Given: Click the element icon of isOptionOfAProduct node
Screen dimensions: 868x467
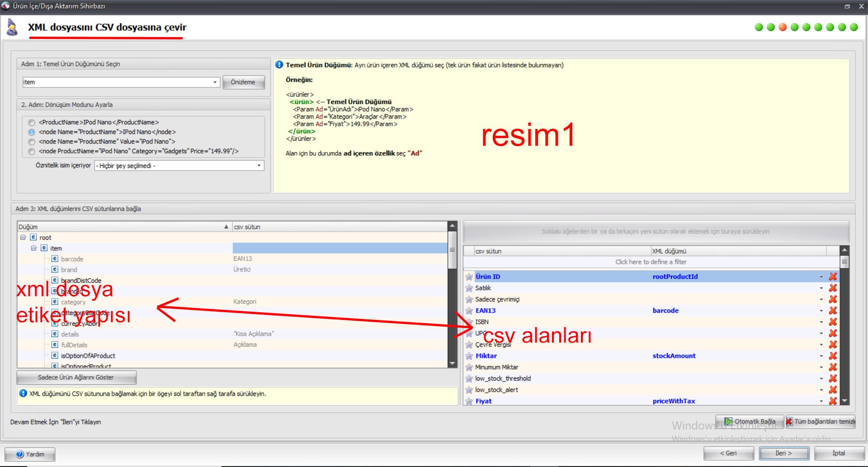Looking at the screenshot, I should click(x=55, y=355).
